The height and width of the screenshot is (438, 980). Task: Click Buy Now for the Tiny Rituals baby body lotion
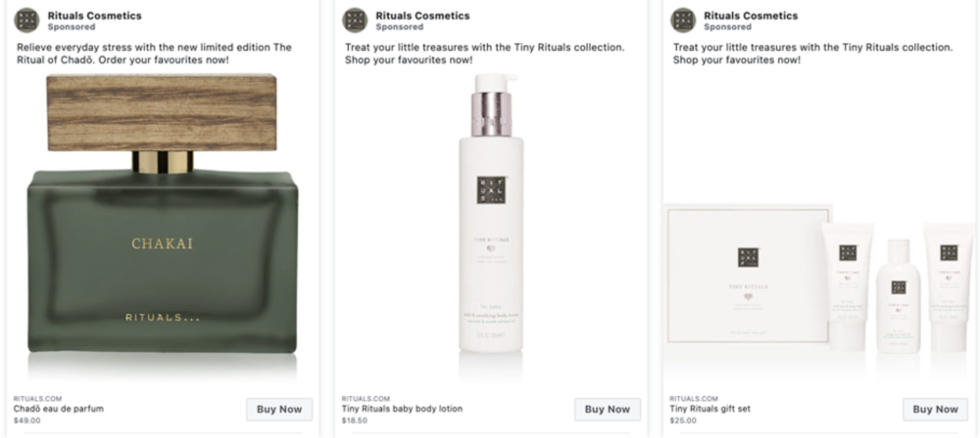click(608, 410)
